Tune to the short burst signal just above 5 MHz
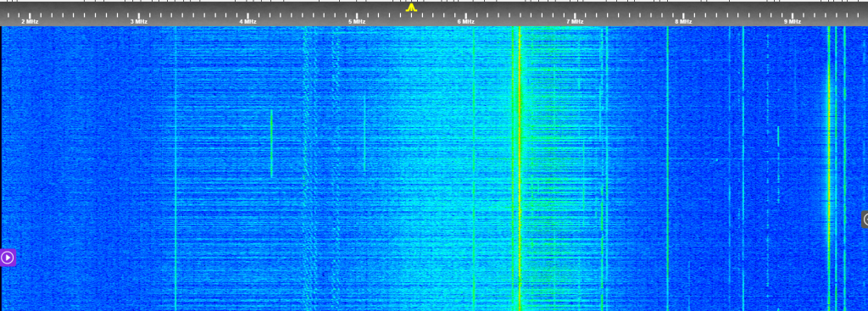The image size is (868, 311). point(364,134)
